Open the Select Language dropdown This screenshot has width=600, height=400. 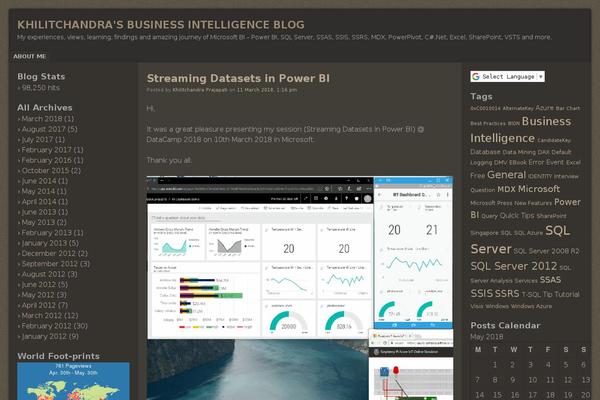pos(507,77)
